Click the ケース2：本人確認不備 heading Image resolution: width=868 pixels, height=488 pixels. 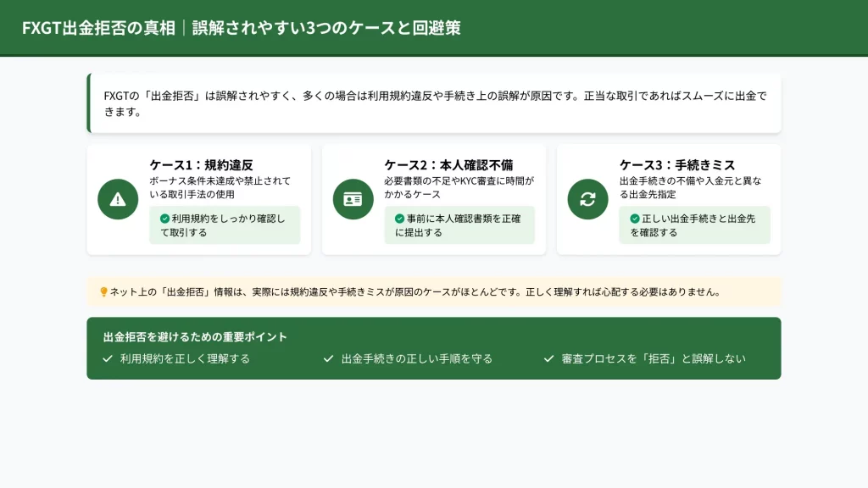click(448, 165)
